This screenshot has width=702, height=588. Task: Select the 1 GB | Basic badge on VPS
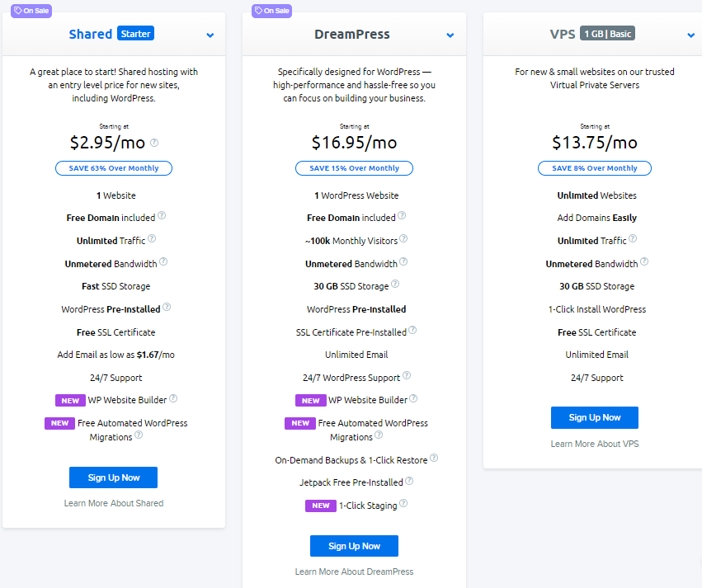click(607, 34)
